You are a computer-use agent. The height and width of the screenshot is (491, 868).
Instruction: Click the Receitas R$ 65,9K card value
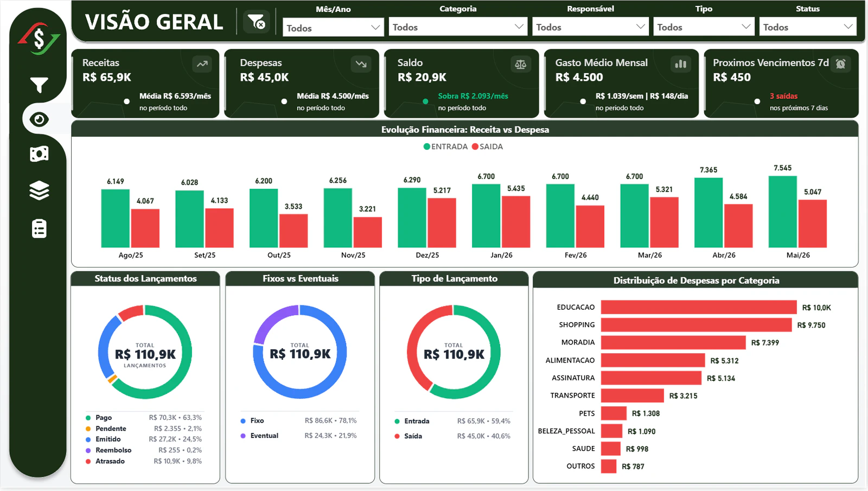(107, 77)
